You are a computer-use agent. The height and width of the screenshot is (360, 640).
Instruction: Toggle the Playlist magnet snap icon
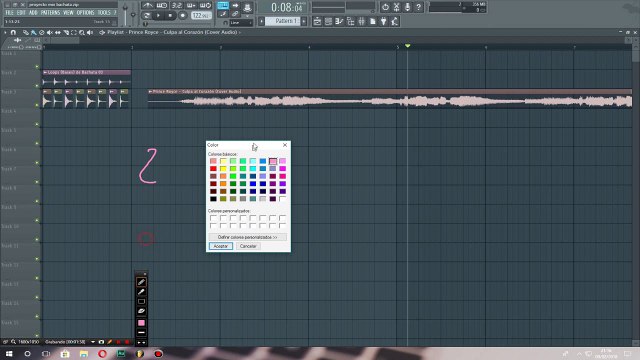click(13, 32)
